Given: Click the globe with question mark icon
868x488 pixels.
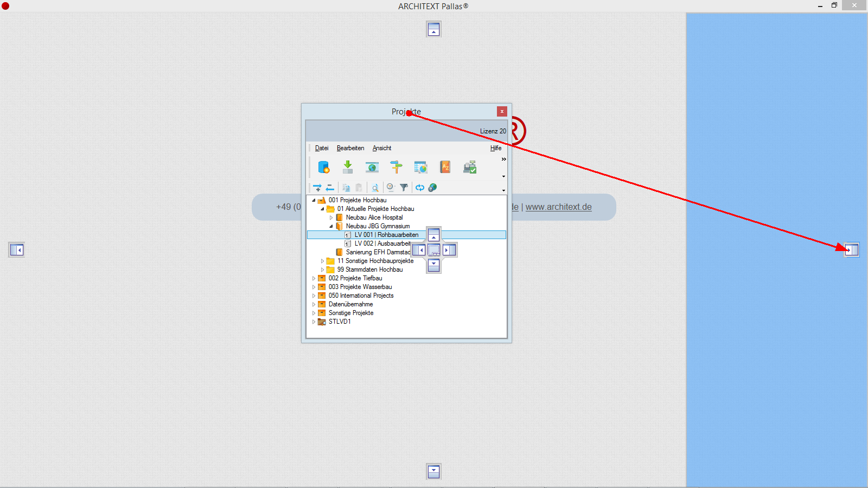Looking at the screenshot, I should click(432, 188).
